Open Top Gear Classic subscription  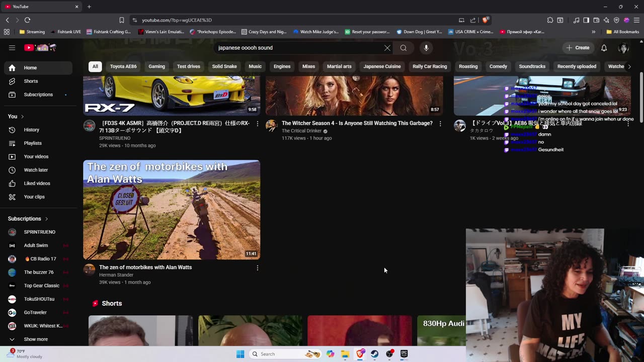[38, 286]
